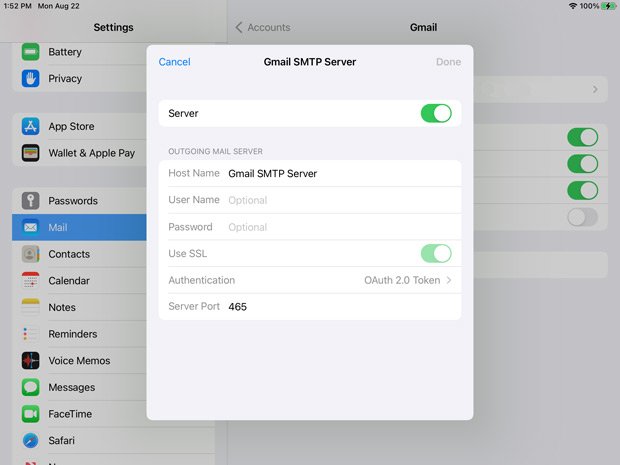Tap the Wi-Fi status icon

[572, 6]
